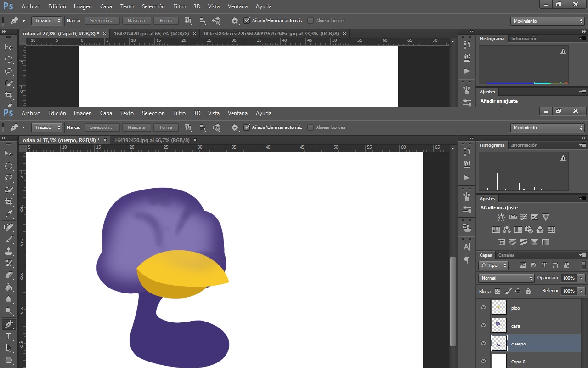Screen dimensions: 588x368
Task: Choose the Paint Bucket tool
Action: [x=8, y=287]
